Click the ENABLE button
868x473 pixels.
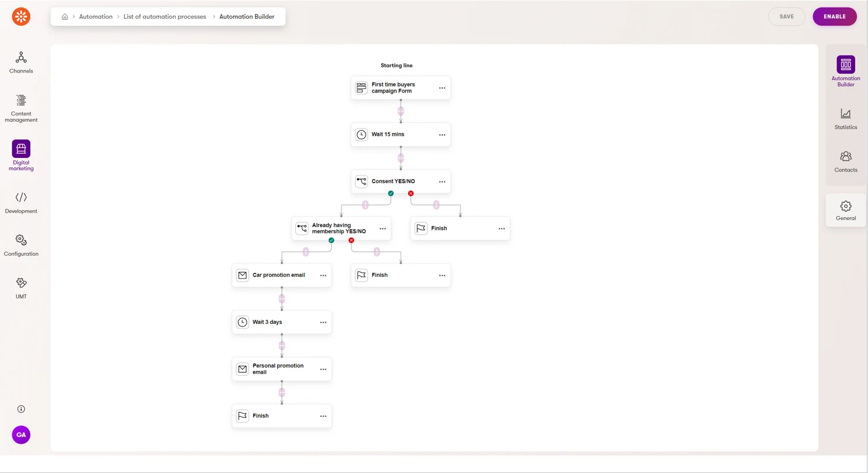pyautogui.click(x=835, y=16)
